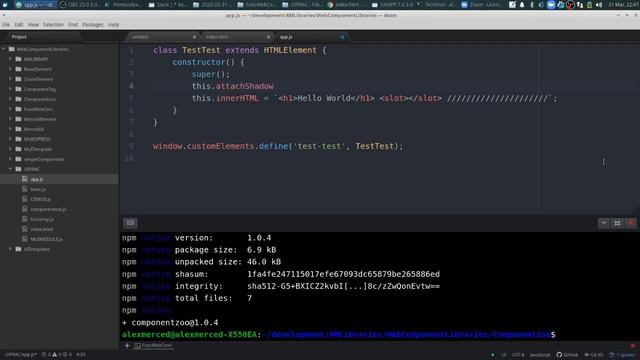Open the Packages menu
This screenshot has width=640, height=360.
point(93,25)
